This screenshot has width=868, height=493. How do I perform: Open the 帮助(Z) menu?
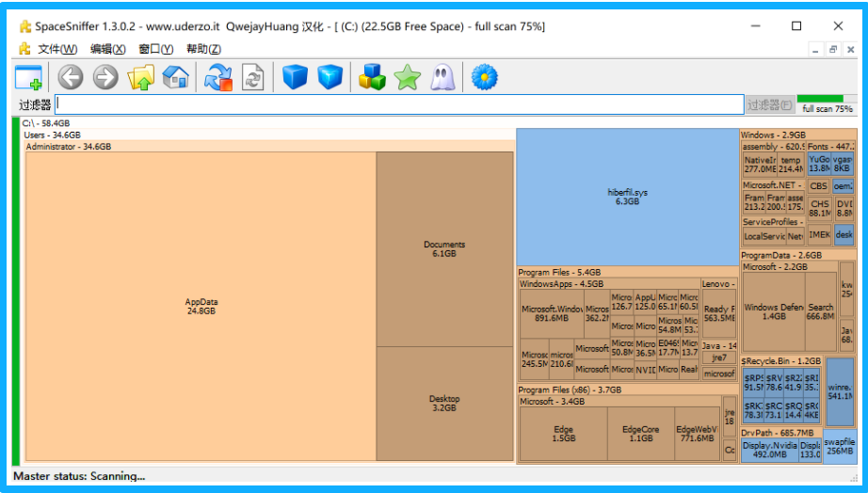tap(203, 49)
